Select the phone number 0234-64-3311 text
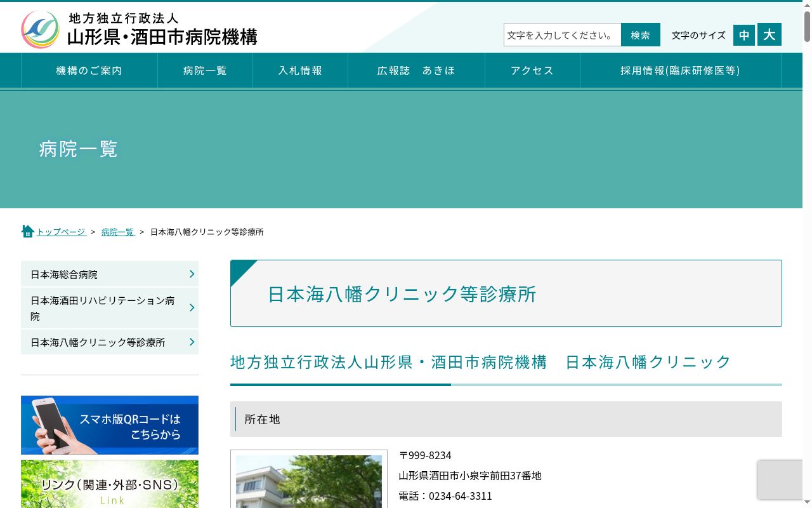 (x=461, y=496)
